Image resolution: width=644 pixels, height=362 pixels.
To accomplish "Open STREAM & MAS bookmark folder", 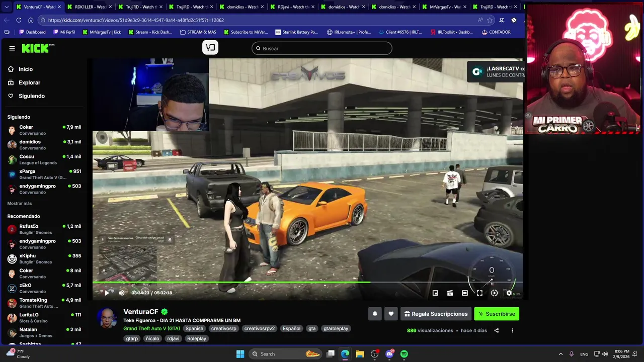I will point(198,32).
